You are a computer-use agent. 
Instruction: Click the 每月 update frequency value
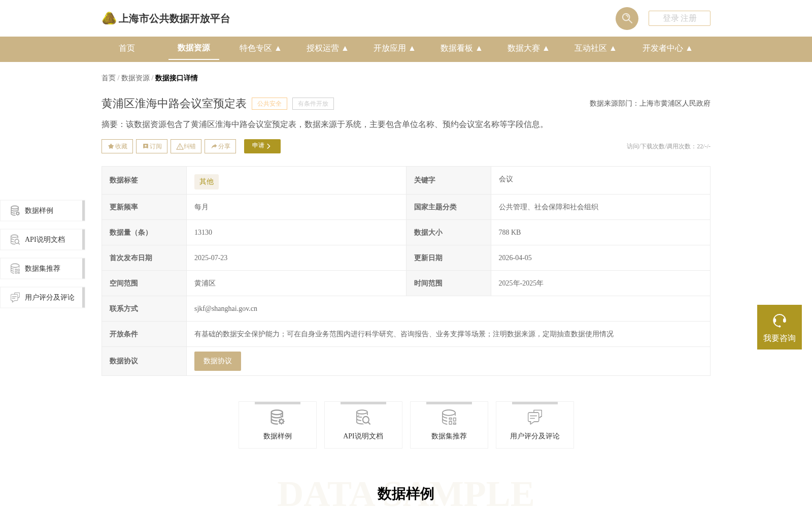201,207
